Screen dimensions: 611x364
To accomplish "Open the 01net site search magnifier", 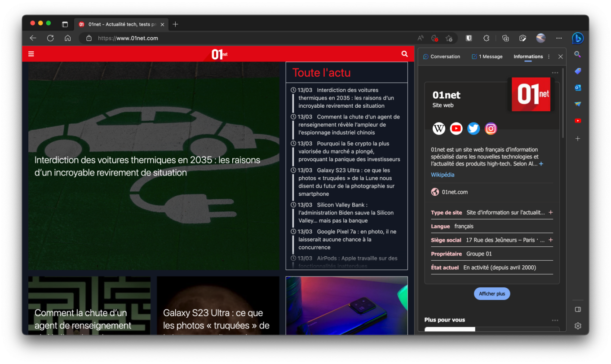I will [x=404, y=54].
